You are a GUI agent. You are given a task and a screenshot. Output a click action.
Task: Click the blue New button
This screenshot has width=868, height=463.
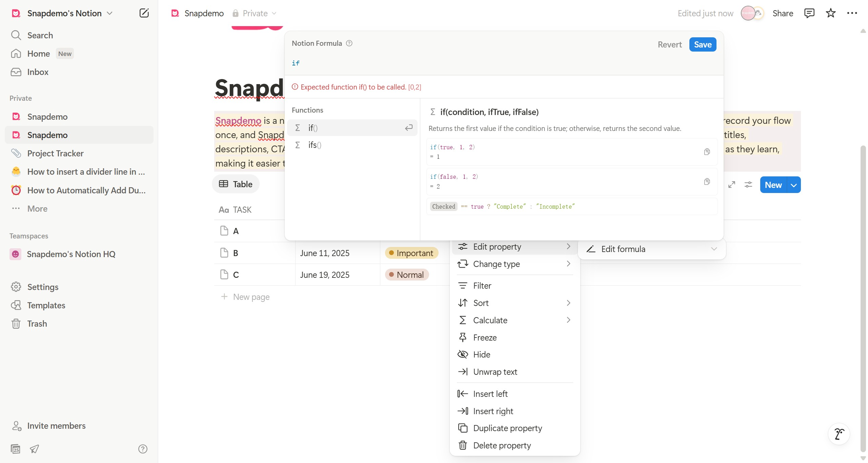[773, 185]
